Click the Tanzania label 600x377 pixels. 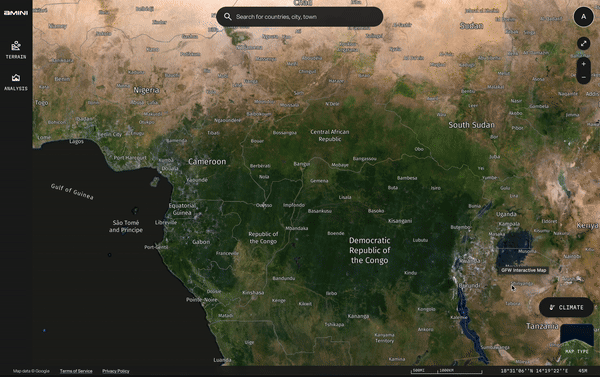[x=542, y=326]
